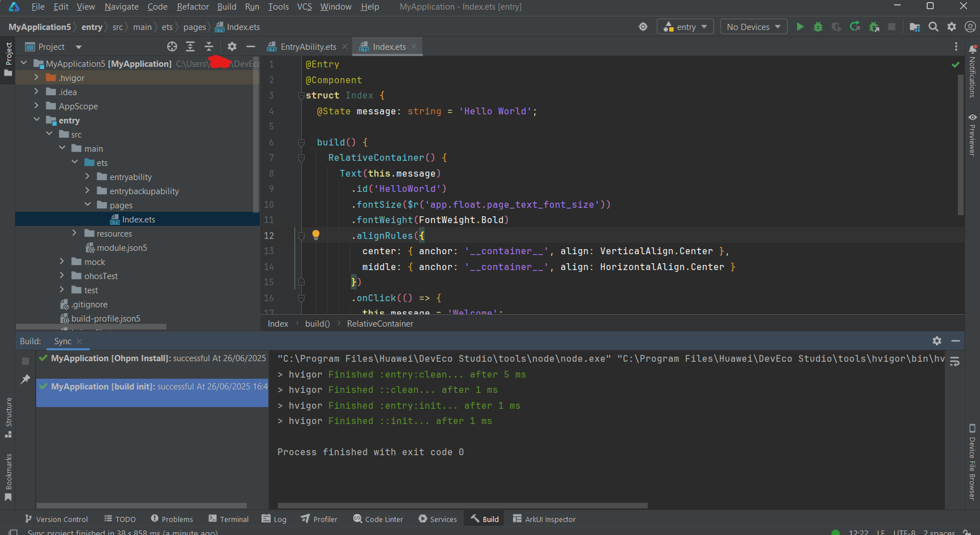Open the Navigate menu
The height and width of the screenshot is (535, 980).
pos(122,7)
